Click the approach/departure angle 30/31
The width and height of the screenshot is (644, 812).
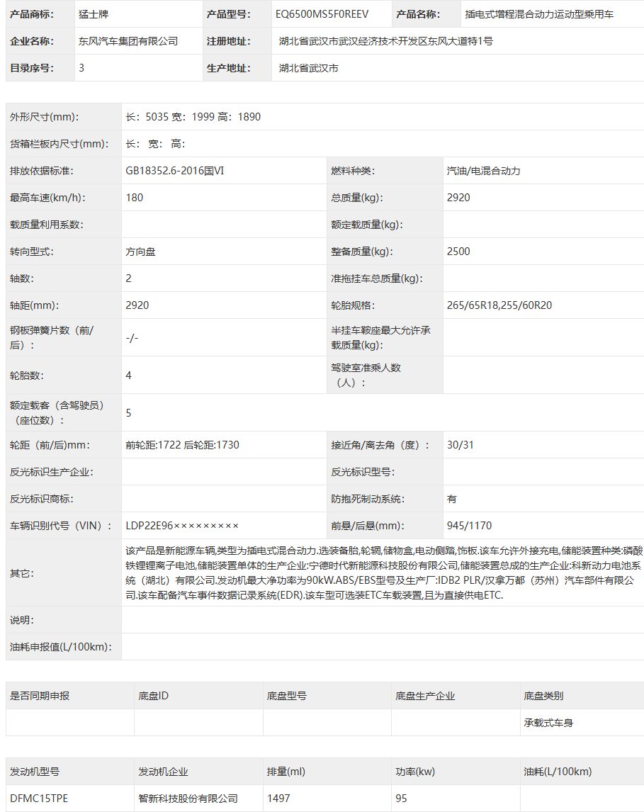click(x=461, y=445)
